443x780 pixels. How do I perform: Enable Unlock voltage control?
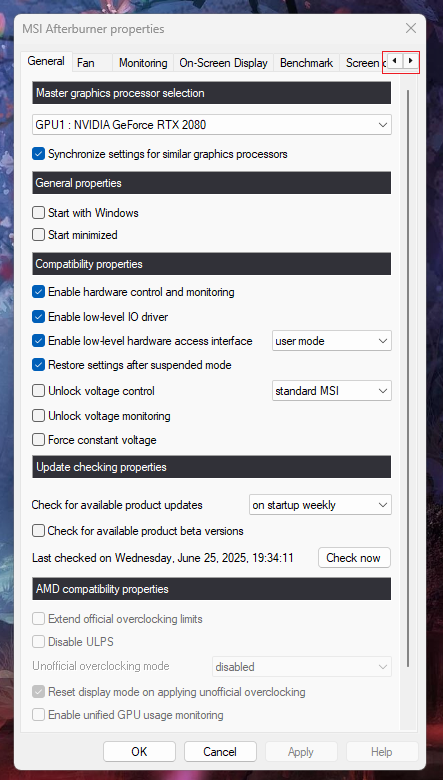pos(39,391)
